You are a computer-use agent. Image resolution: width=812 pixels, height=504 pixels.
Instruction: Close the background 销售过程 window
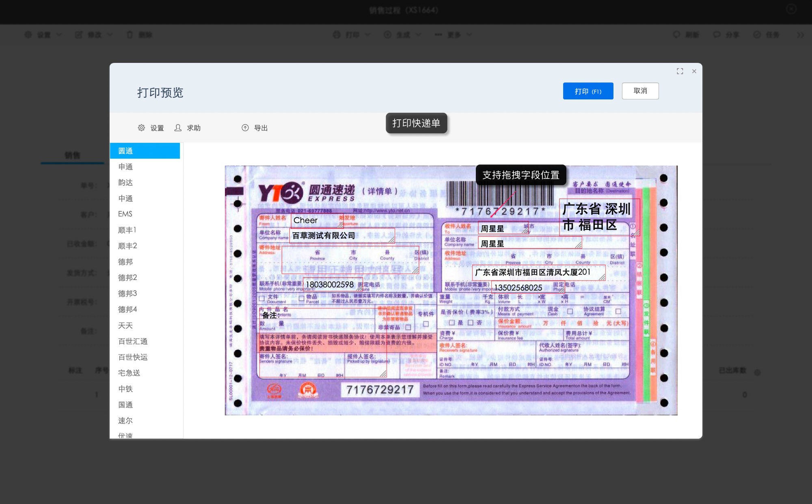(791, 9)
